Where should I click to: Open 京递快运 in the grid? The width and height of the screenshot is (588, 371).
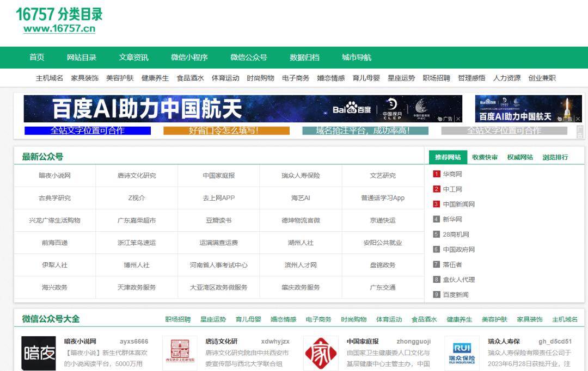(383, 220)
